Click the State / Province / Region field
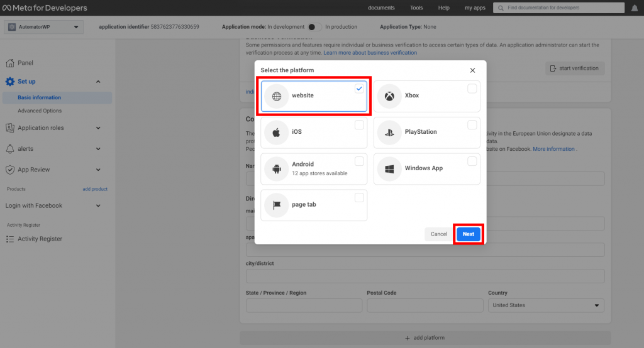 (x=304, y=305)
